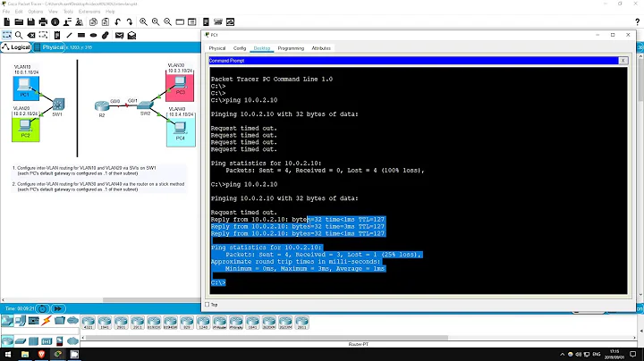The width and height of the screenshot is (644, 361).
Task: Open the Programming tab in PC1
Action: click(291, 48)
